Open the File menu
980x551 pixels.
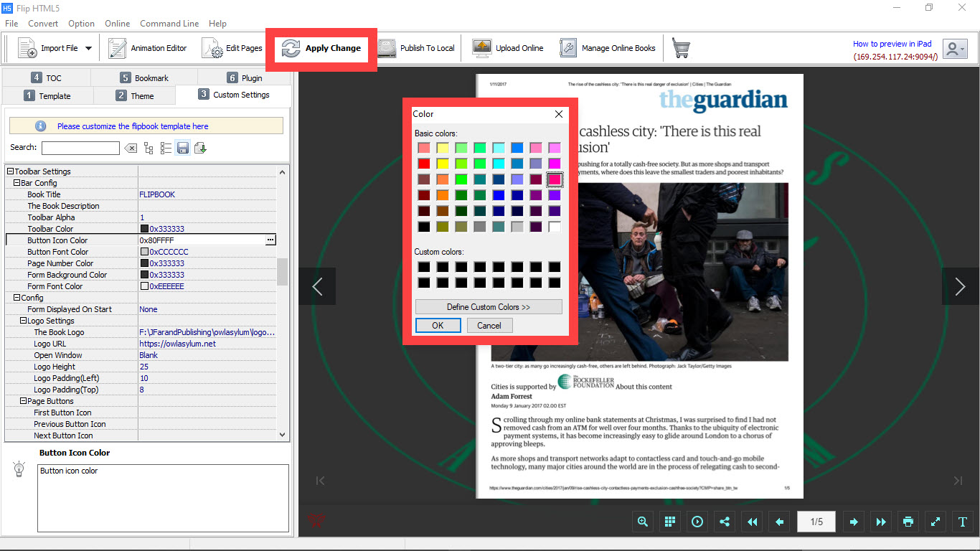[x=11, y=24]
